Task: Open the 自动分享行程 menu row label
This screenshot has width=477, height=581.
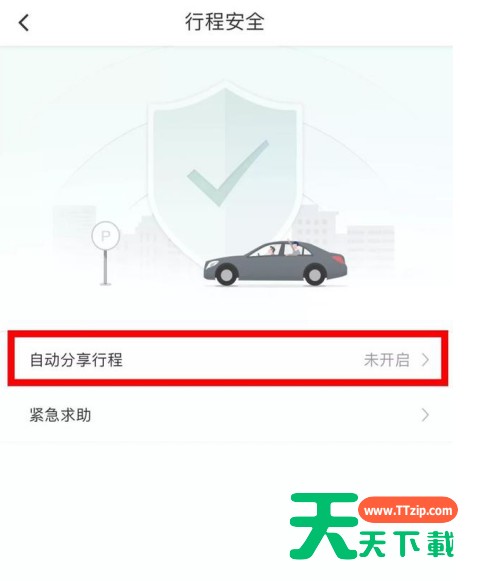Action: pyautogui.click(x=76, y=360)
